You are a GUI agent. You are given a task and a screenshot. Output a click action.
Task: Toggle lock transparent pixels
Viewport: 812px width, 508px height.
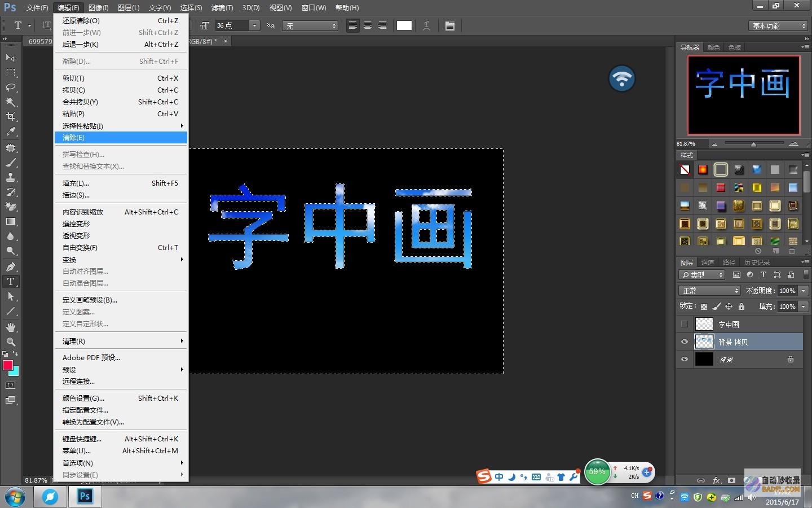pos(704,306)
